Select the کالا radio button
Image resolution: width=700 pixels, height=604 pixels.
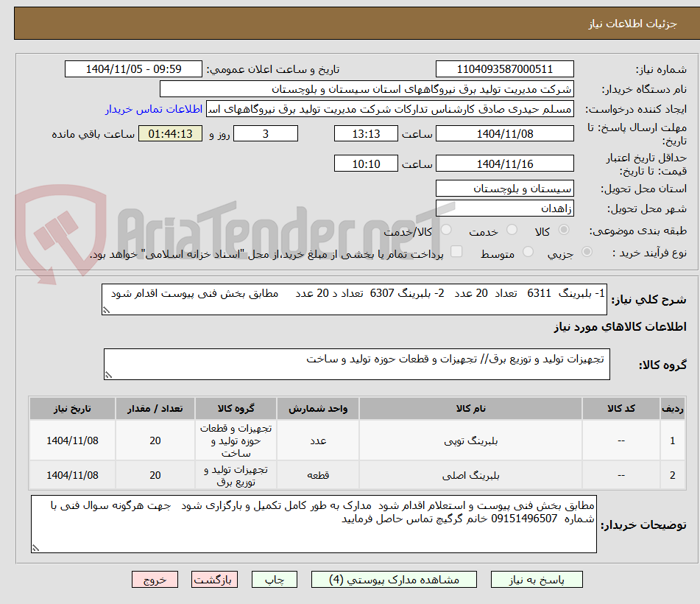564,230
